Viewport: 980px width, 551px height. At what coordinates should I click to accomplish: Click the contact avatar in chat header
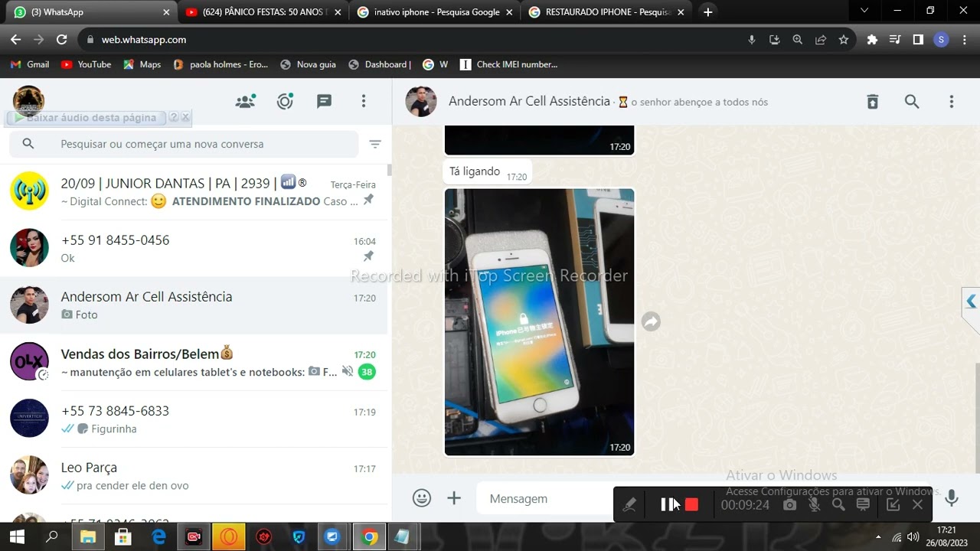click(421, 101)
